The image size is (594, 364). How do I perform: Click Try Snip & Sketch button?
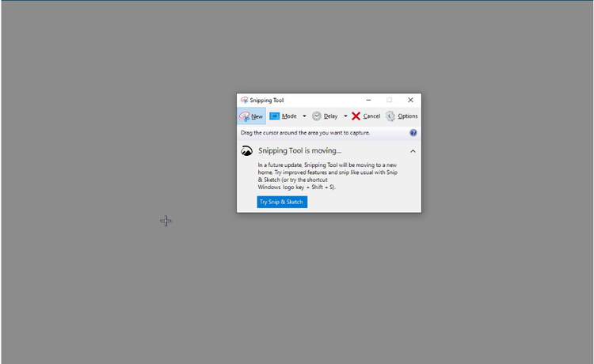[x=282, y=202]
